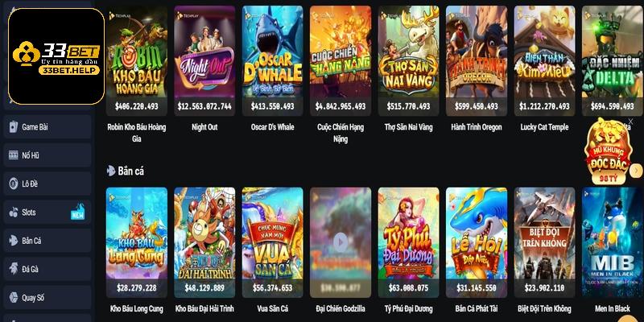Image resolution: width=644 pixels, height=322 pixels.
Task: Play the Đại Chiến Godzilla game preview
Action: (340, 242)
